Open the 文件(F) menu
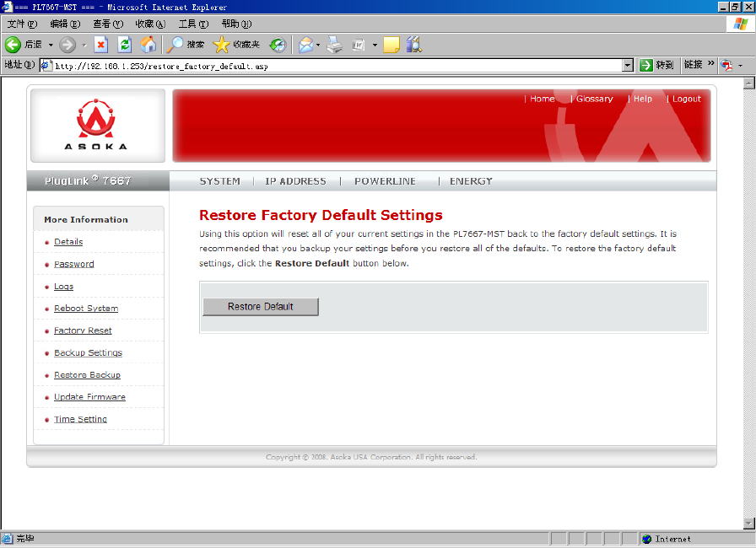Image resolution: width=756 pixels, height=548 pixels. (22, 24)
